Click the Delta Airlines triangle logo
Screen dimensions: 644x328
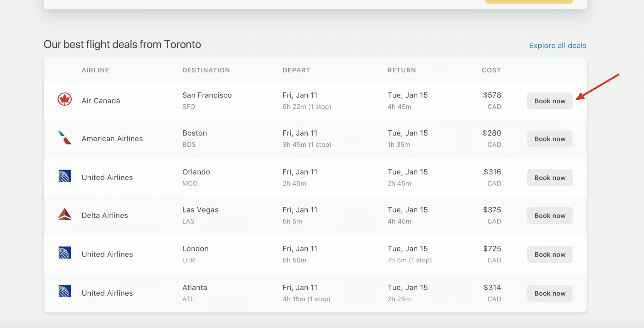[x=64, y=214]
